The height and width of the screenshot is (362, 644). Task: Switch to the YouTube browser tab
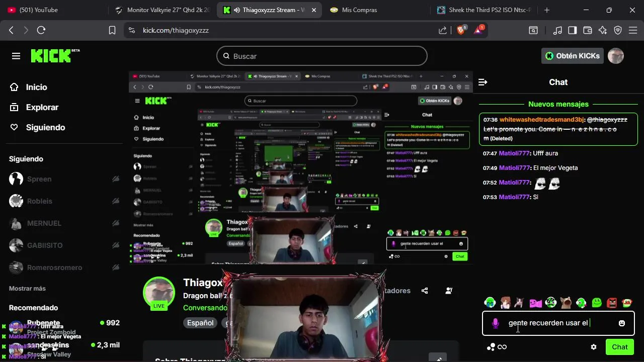[53, 10]
